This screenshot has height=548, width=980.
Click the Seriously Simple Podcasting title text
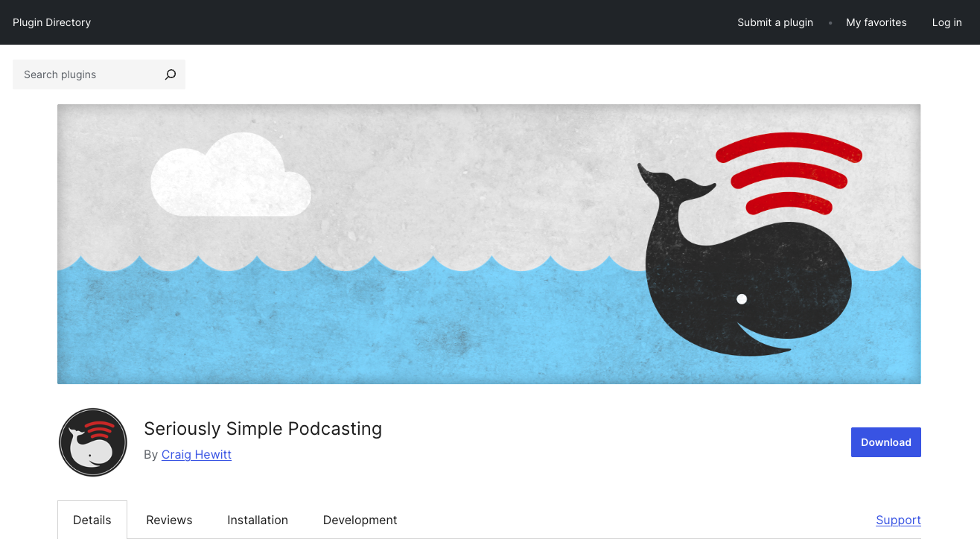[263, 429]
